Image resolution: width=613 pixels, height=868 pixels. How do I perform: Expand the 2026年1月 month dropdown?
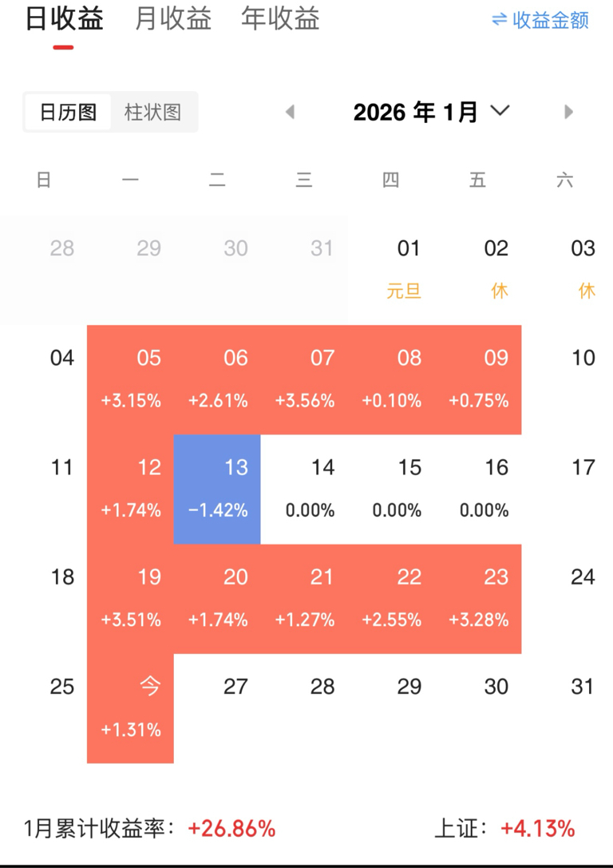[500, 111]
